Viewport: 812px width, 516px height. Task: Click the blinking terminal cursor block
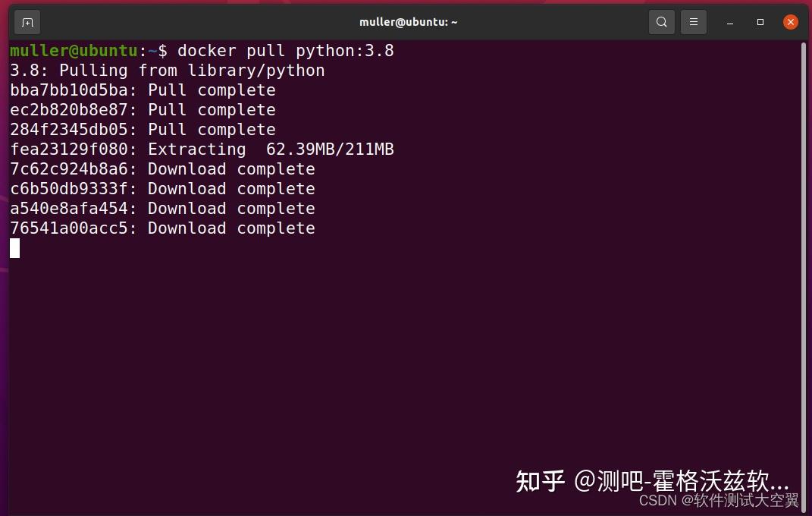tap(14, 248)
